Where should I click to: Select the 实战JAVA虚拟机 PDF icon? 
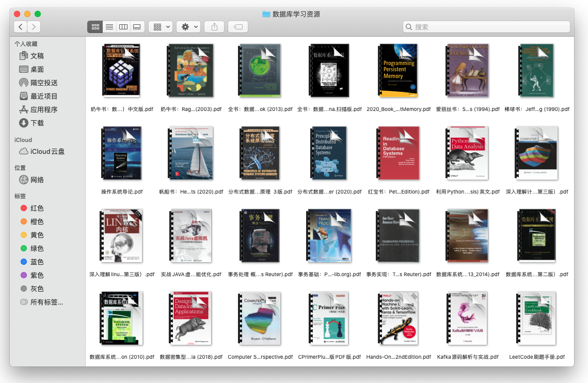191,235
